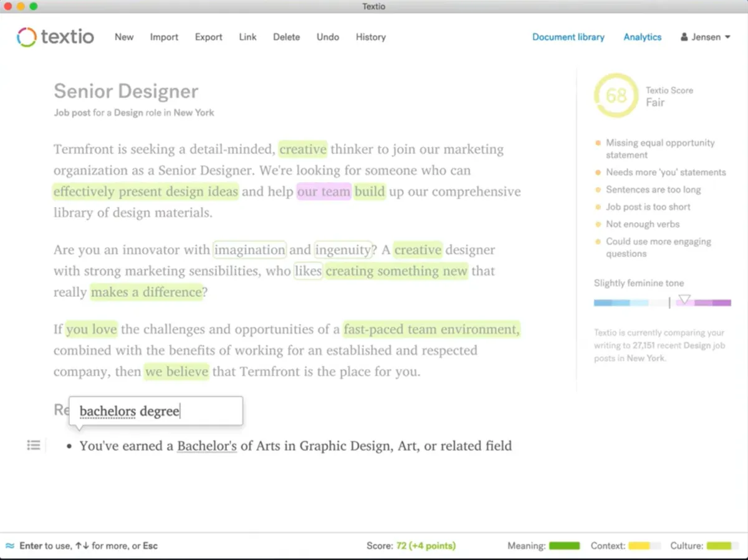Open the Jensen account dropdown
This screenshot has width=748, height=560.
[x=706, y=37]
